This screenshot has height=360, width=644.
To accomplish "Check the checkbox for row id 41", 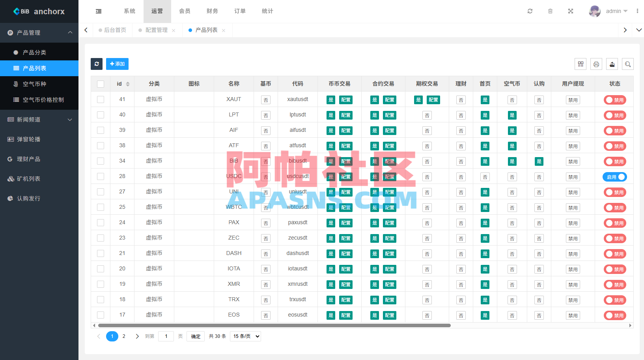I will click(x=101, y=99).
